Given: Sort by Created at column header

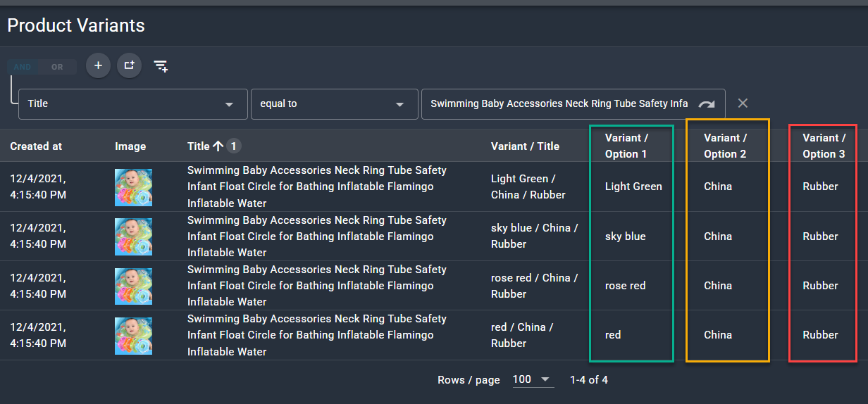Looking at the screenshot, I should tap(36, 146).
